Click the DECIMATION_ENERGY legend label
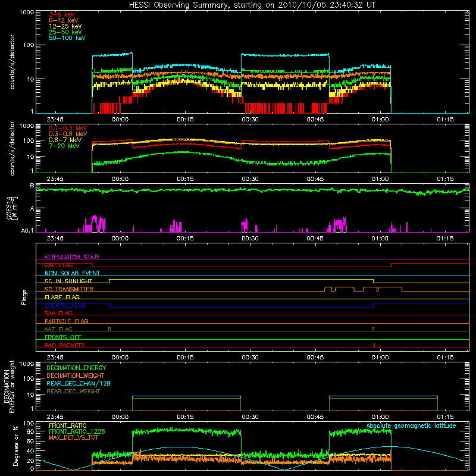Image resolution: width=476 pixels, height=476 pixels. pos(76,368)
